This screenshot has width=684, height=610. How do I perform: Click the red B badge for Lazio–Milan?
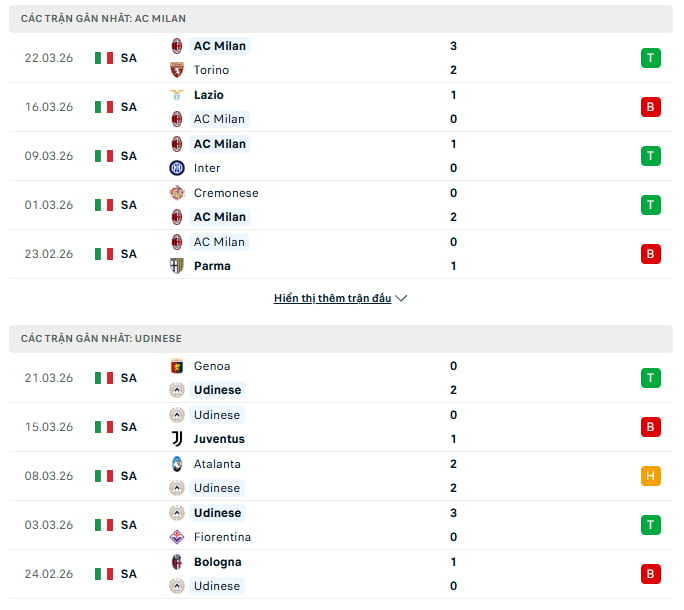(651, 107)
